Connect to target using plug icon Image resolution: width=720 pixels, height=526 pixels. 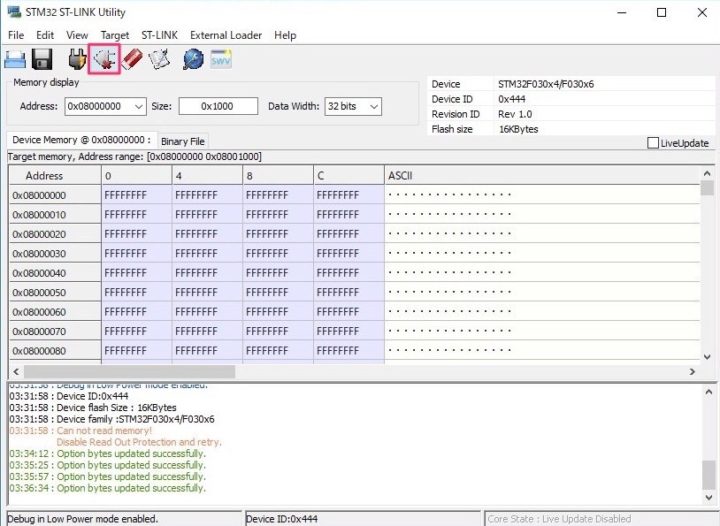[77, 60]
